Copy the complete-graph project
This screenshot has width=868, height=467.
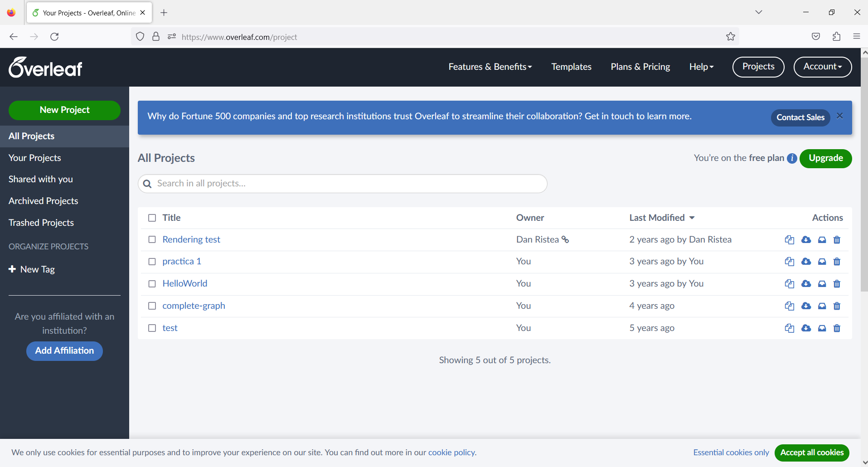point(790,306)
